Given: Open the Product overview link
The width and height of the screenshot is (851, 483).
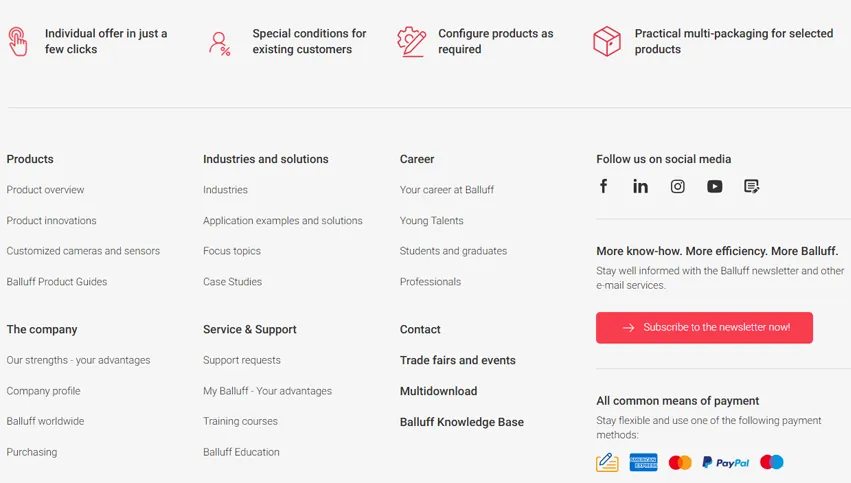Looking at the screenshot, I should (x=45, y=190).
